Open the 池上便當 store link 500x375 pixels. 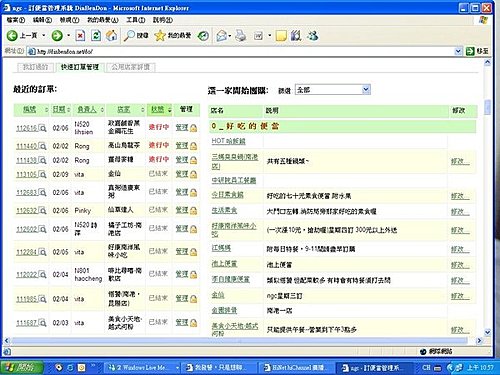pyautogui.click(x=224, y=264)
